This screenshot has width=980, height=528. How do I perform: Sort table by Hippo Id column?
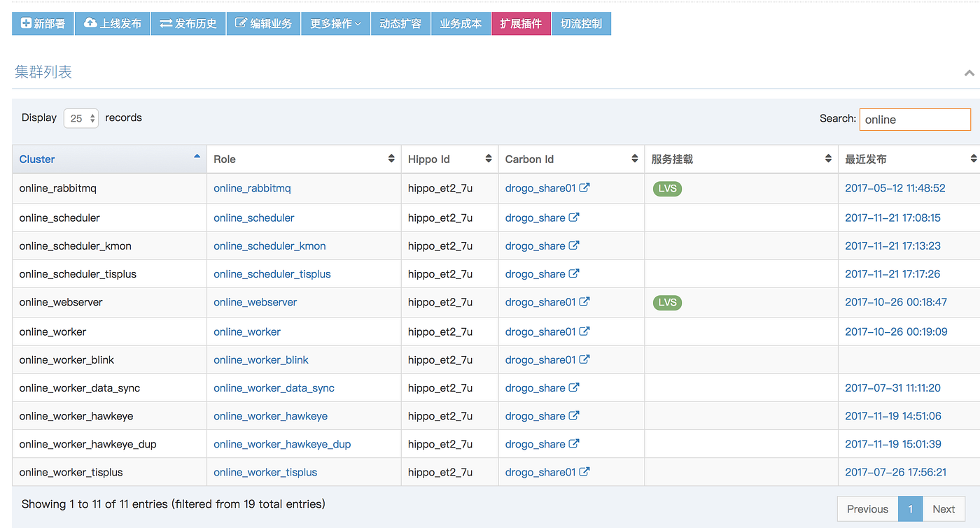coord(449,159)
